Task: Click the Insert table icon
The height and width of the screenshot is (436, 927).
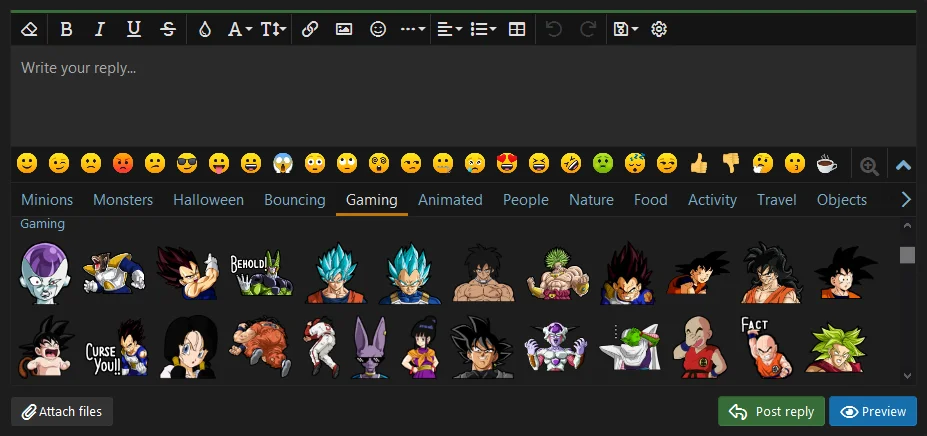Action: [517, 30]
